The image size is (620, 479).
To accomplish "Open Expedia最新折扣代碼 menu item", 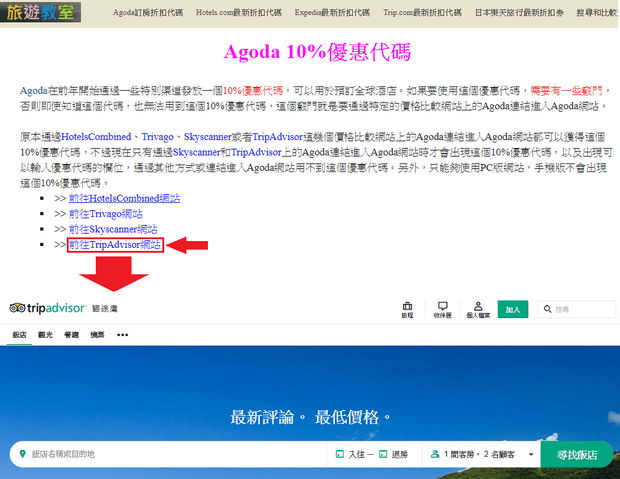I will 332,13.
